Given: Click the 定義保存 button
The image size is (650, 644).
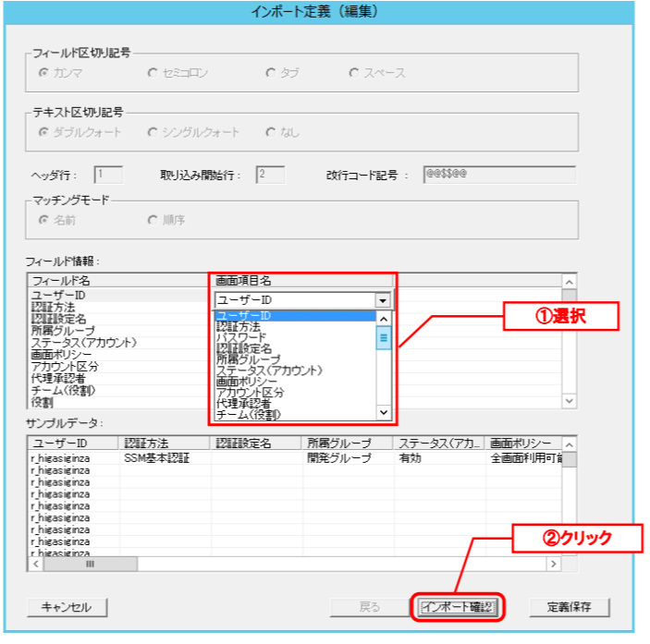Looking at the screenshot, I should tap(570, 608).
